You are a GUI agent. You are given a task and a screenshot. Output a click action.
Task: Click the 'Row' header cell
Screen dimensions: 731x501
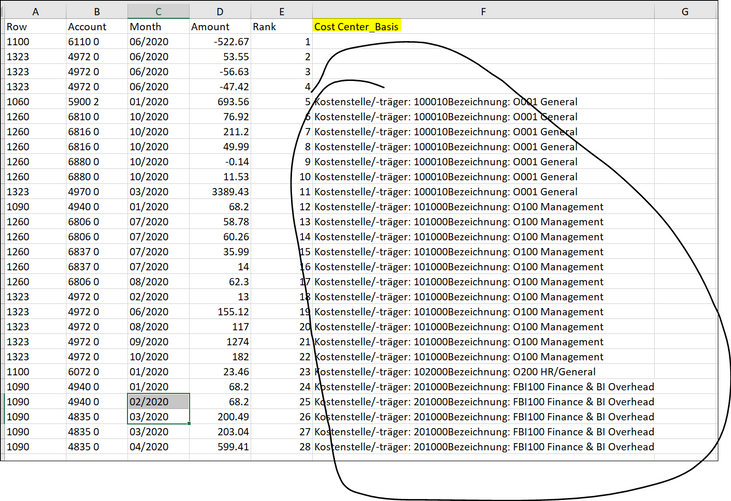35,27
